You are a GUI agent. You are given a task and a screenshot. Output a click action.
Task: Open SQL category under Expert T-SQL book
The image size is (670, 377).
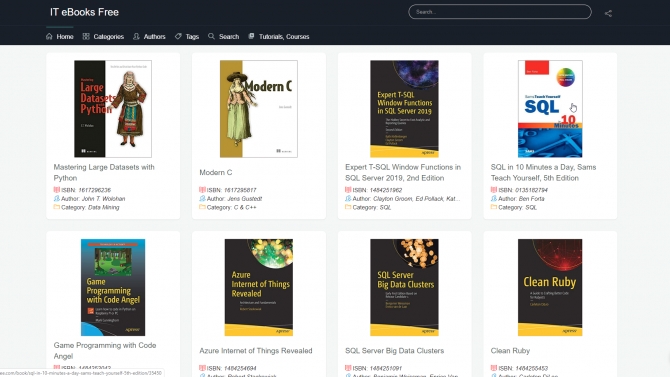click(x=385, y=207)
